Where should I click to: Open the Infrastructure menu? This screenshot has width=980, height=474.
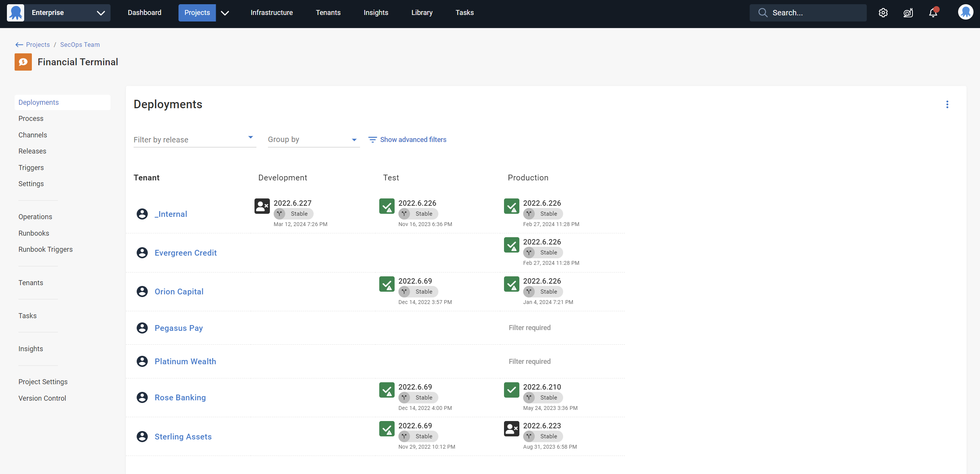pos(271,13)
